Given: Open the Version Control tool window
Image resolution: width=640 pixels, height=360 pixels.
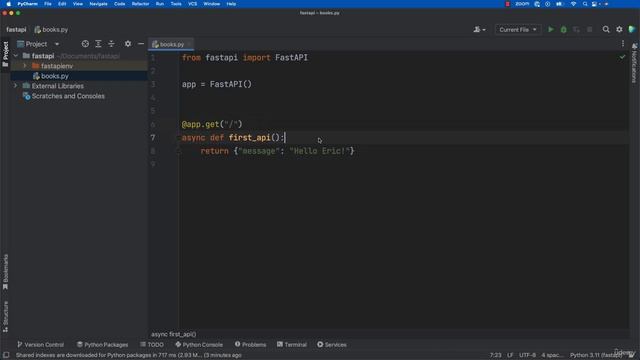Looking at the screenshot, I should (40, 344).
